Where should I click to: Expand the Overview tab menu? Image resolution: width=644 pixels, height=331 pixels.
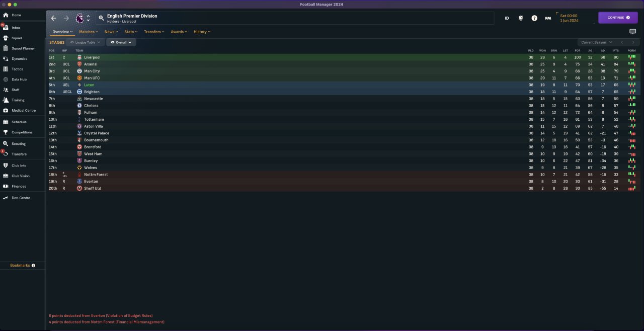pos(62,32)
